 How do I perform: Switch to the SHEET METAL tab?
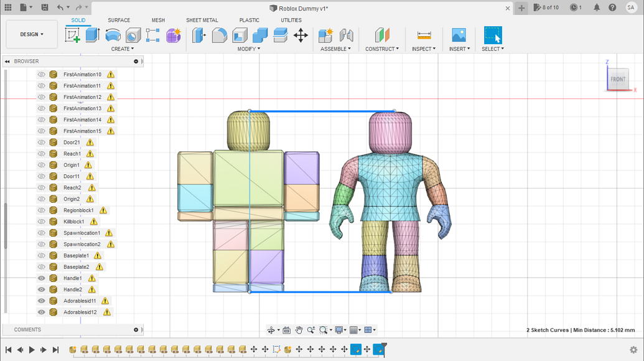click(x=202, y=20)
